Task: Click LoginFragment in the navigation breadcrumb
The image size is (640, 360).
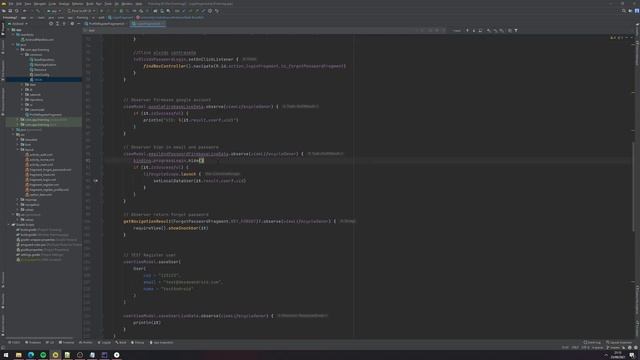Action: point(121,18)
